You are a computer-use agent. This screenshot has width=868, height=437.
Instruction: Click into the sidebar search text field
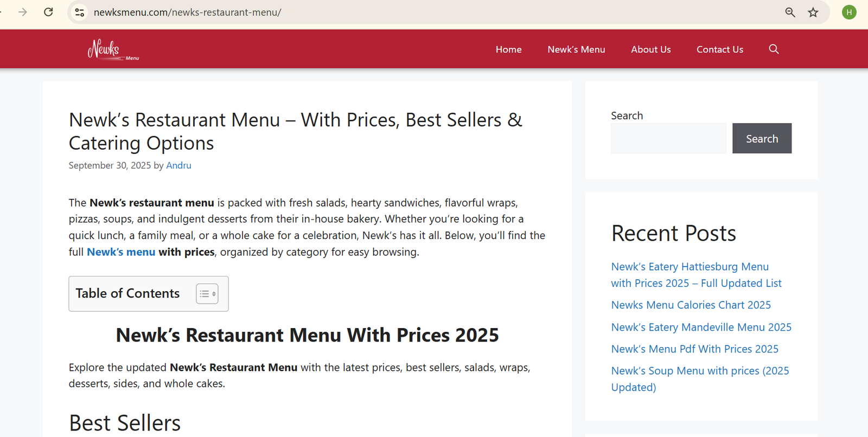(668, 138)
